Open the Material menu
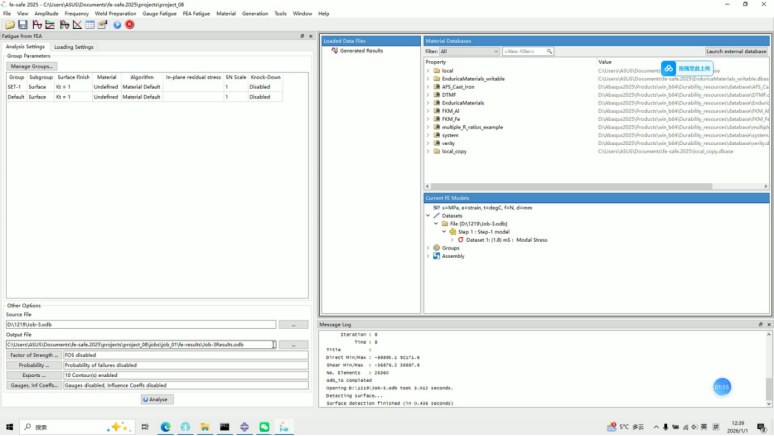This screenshot has height=436, width=774. pyautogui.click(x=226, y=14)
